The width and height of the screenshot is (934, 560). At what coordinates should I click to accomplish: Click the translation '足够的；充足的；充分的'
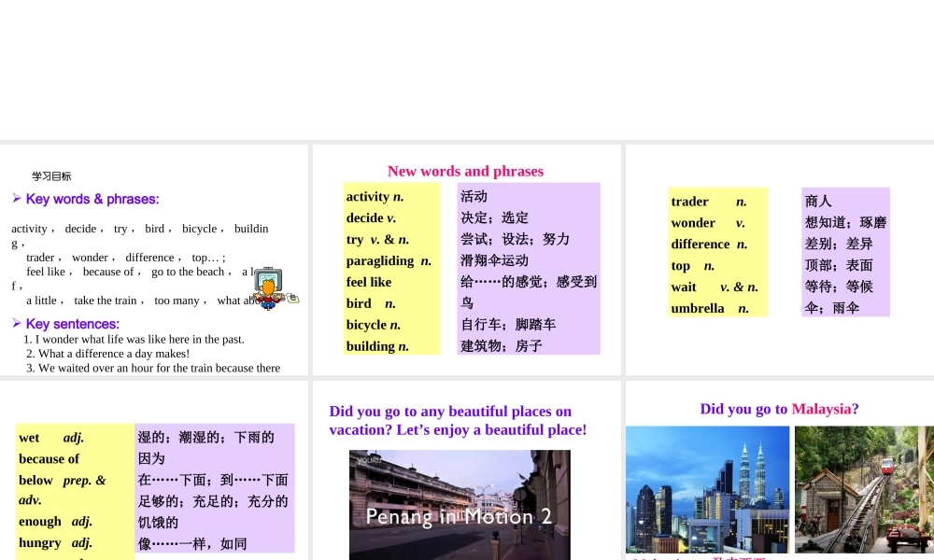pos(213,502)
